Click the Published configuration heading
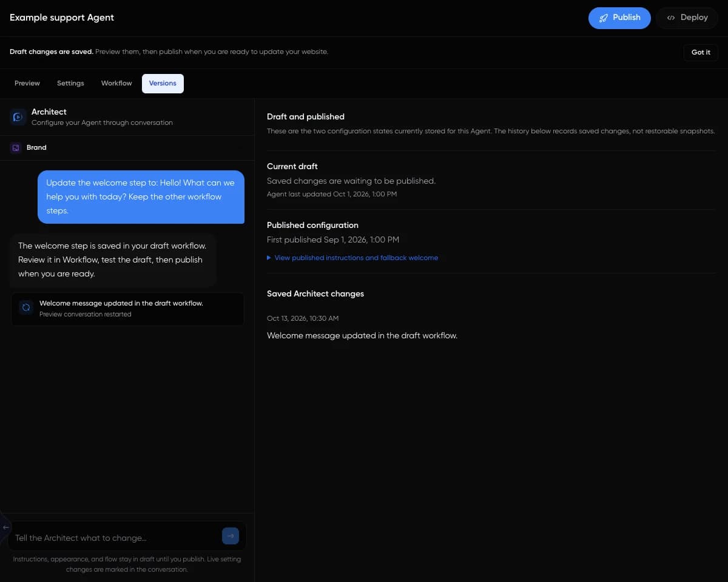The image size is (728, 582). [x=312, y=225]
